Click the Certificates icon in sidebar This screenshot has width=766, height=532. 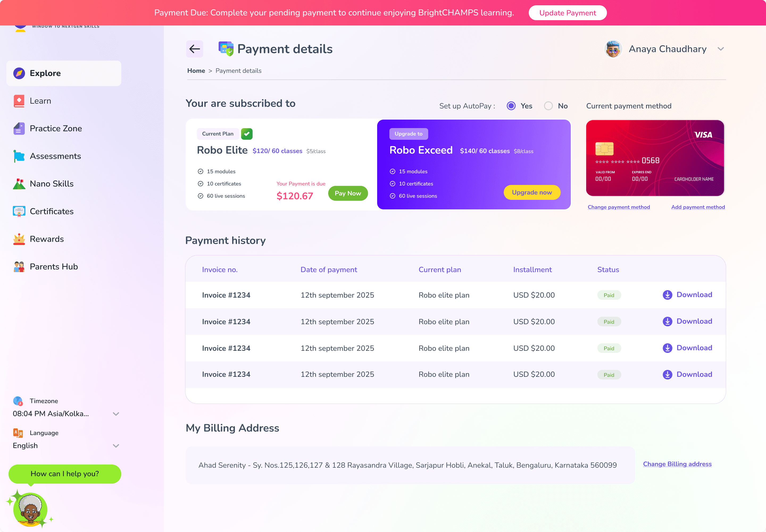pyautogui.click(x=19, y=211)
